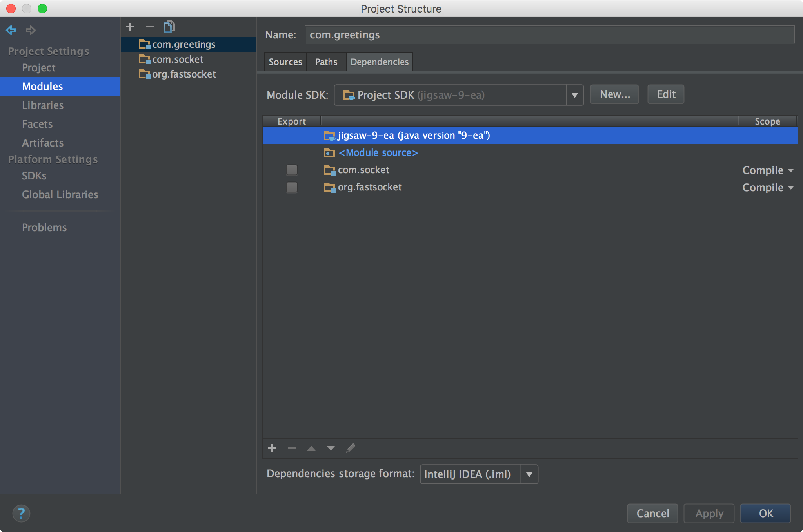Select Modules in sidebar
Screen dimensions: 803x532
coord(60,86)
